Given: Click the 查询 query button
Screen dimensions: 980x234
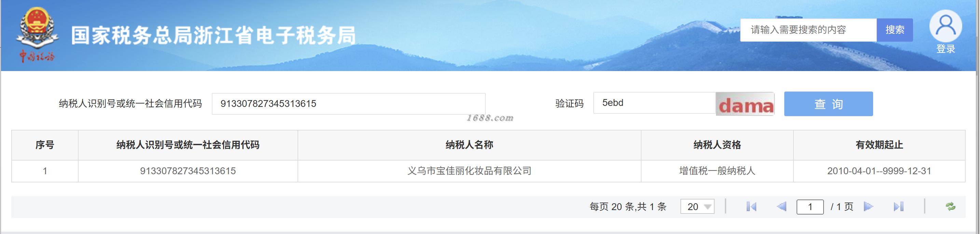Looking at the screenshot, I should pyautogui.click(x=828, y=104).
